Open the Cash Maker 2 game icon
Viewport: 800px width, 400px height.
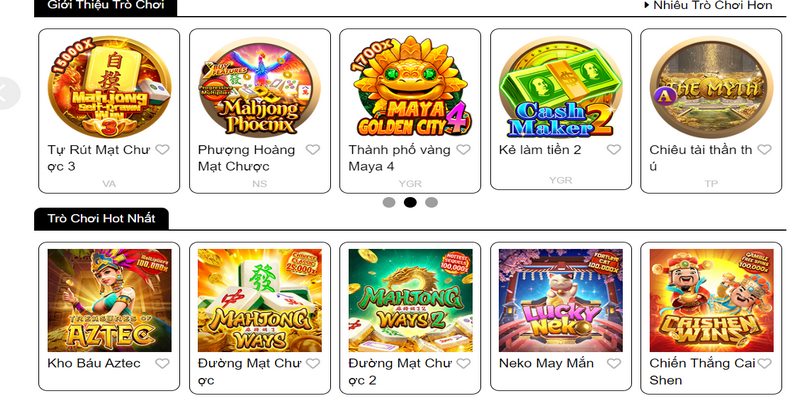click(561, 87)
